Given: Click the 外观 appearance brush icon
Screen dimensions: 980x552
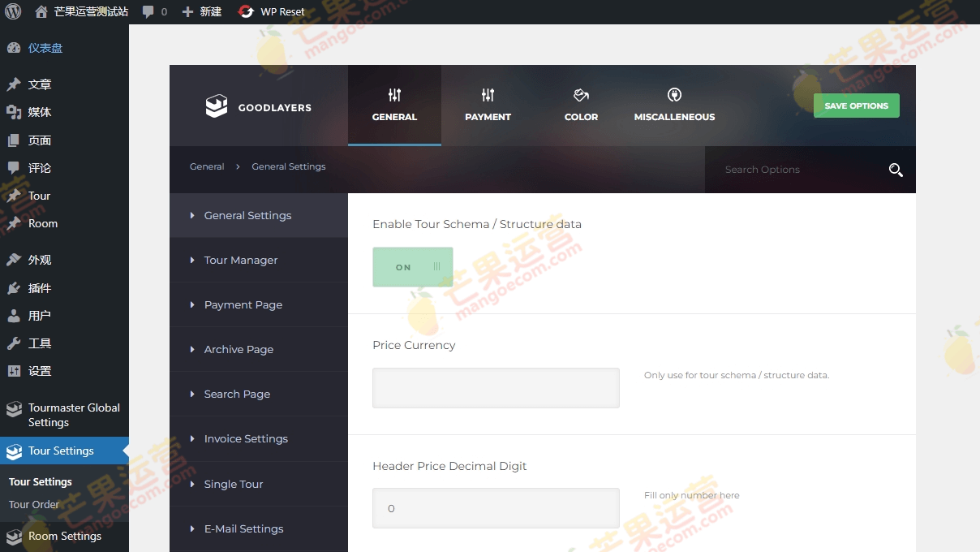Looking at the screenshot, I should tap(12, 261).
